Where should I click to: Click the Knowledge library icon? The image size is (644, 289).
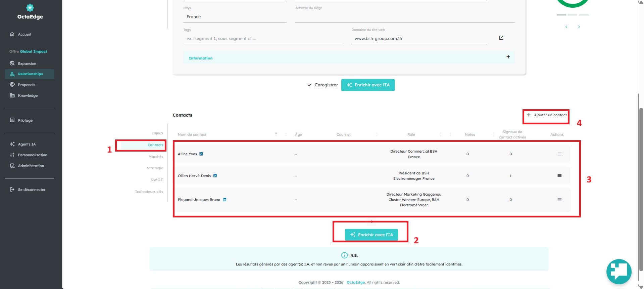(12, 95)
